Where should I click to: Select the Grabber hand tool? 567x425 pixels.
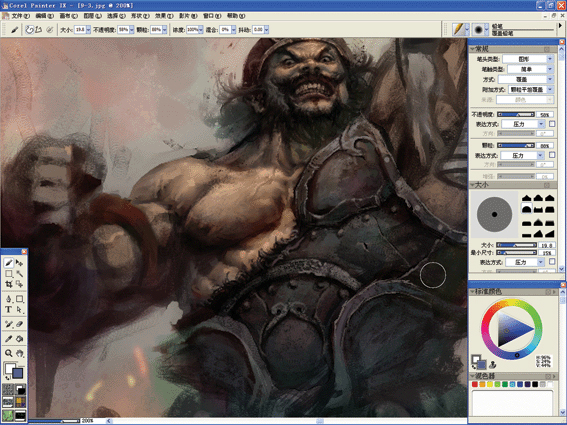[20, 353]
